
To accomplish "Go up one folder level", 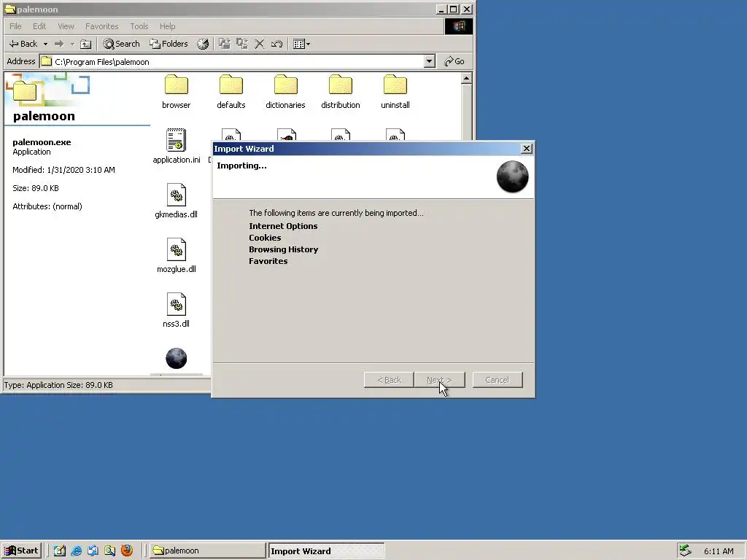I will click(86, 44).
